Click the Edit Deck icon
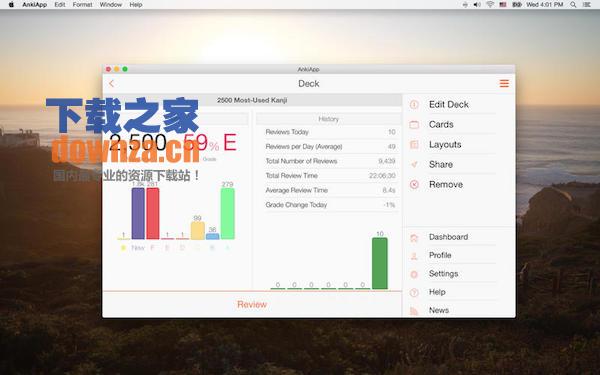This screenshot has height=375, width=600. tap(414, 104)
